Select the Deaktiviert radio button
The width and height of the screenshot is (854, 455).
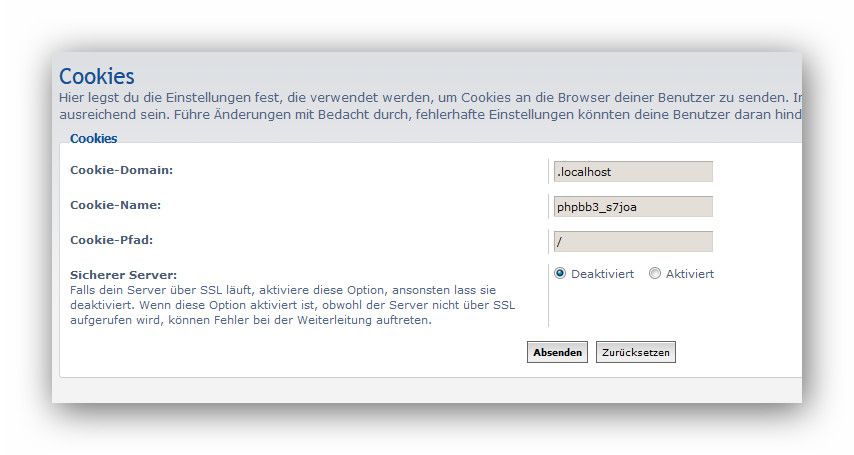pos(560,273)
